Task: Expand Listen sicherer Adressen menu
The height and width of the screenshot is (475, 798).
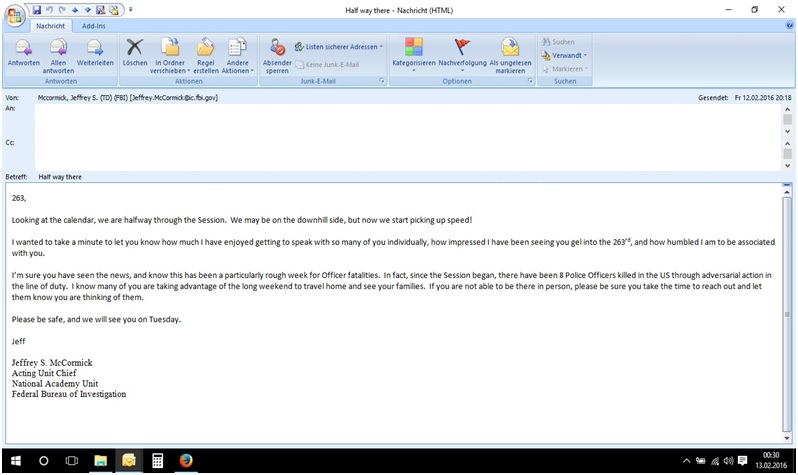Action: [x=338, y=47]
